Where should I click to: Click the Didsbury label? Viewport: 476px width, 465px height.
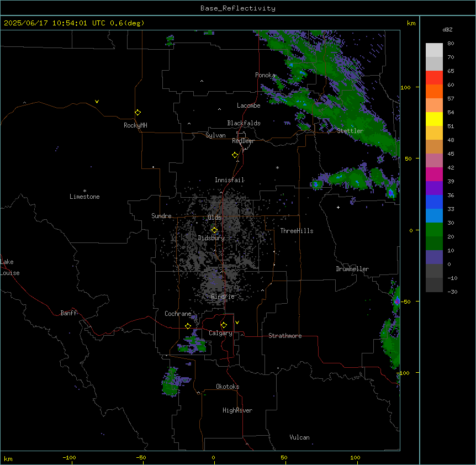tap(211, 238)
